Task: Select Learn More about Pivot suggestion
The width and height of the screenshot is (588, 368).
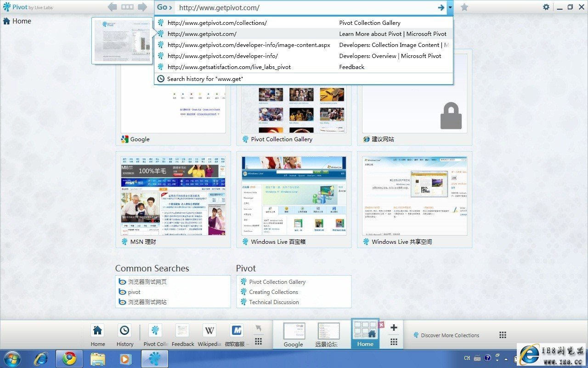Action: tap(304, 34)
